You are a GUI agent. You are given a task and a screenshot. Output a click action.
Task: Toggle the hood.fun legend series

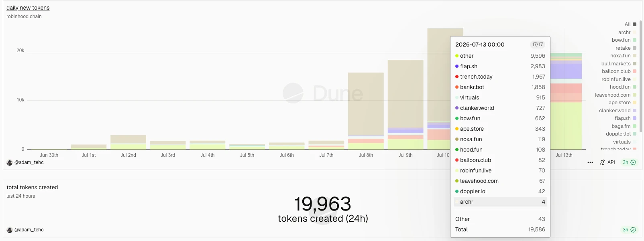[x=623, y=87]
